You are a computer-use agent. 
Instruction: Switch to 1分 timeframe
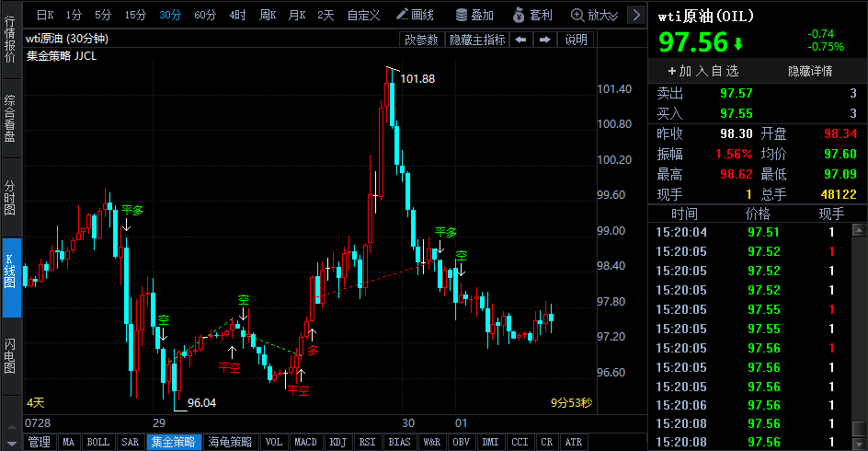coord(74,15)
